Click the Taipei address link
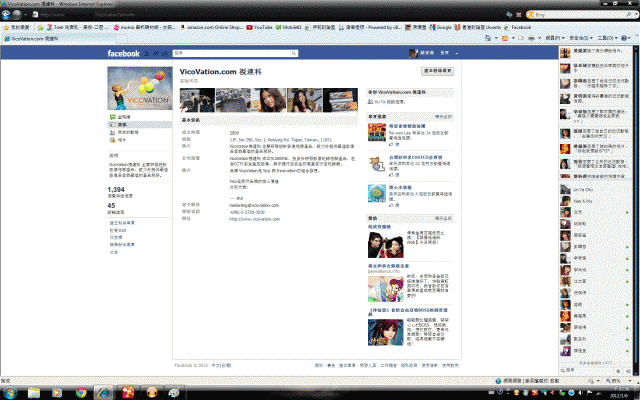 tap(280, 140)
